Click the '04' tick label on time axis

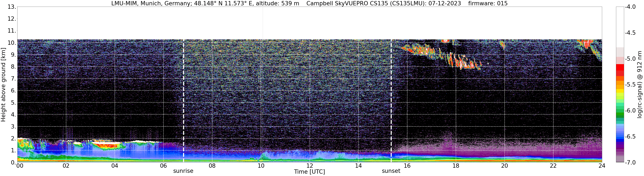pyautogui.click(x=114, y=166)
